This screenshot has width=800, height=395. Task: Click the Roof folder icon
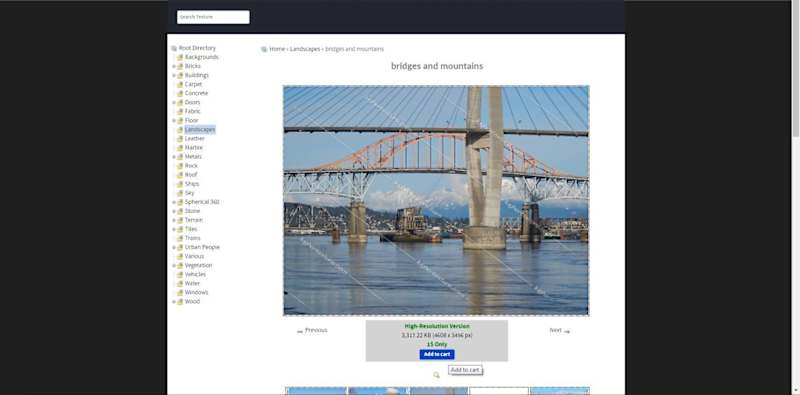pos(180,175)
